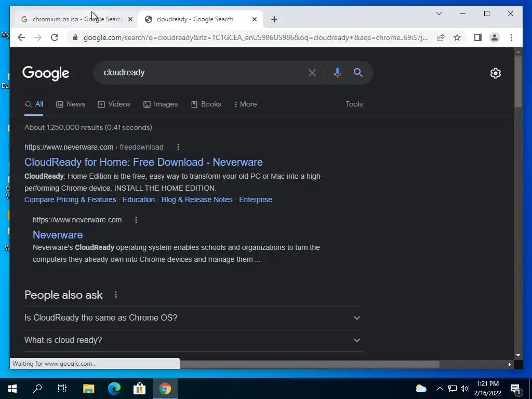Screen dimensions: 532x399
Task: Open the Enterprise sitelink
Action: (x=256, y=199)
